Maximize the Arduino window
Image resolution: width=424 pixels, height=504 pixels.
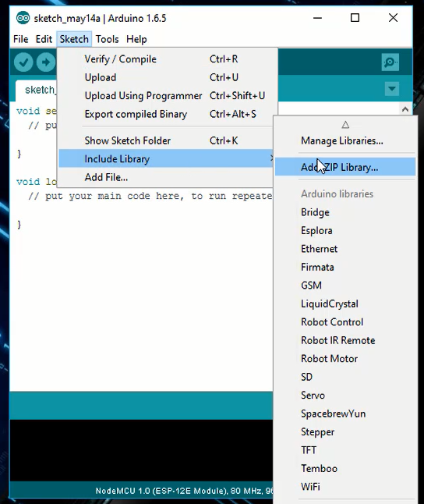355,18
